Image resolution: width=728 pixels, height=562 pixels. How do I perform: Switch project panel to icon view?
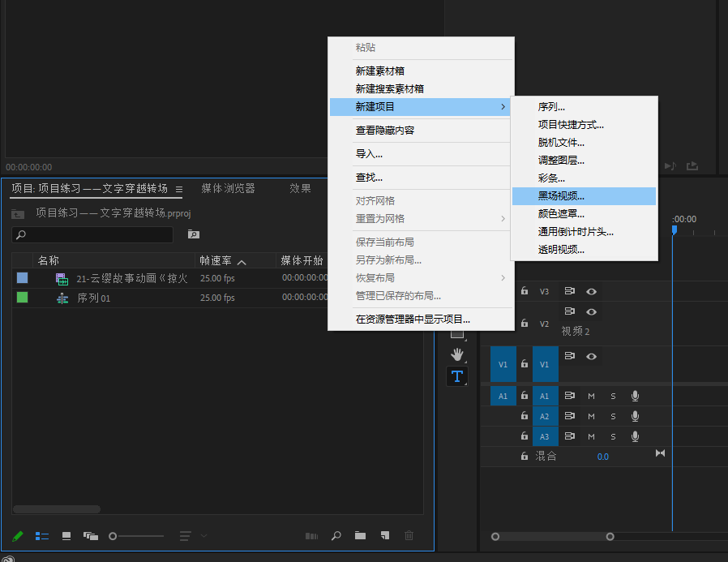(x=66, y=536)
